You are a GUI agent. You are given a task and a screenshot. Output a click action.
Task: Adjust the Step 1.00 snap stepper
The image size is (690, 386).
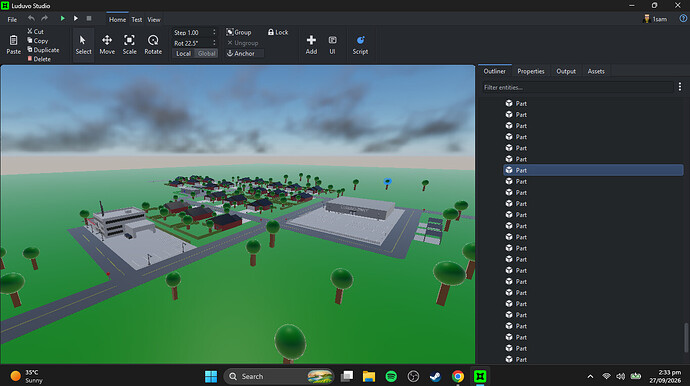(x=214, y=32)
